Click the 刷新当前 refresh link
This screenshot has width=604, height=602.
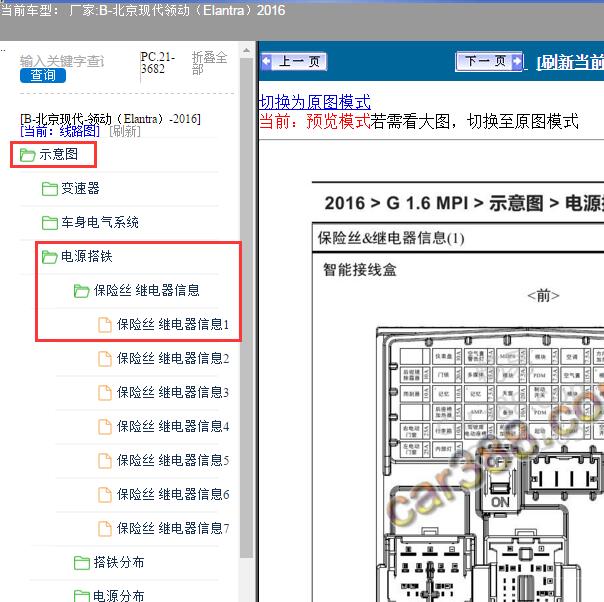click(x=570, y=62)
